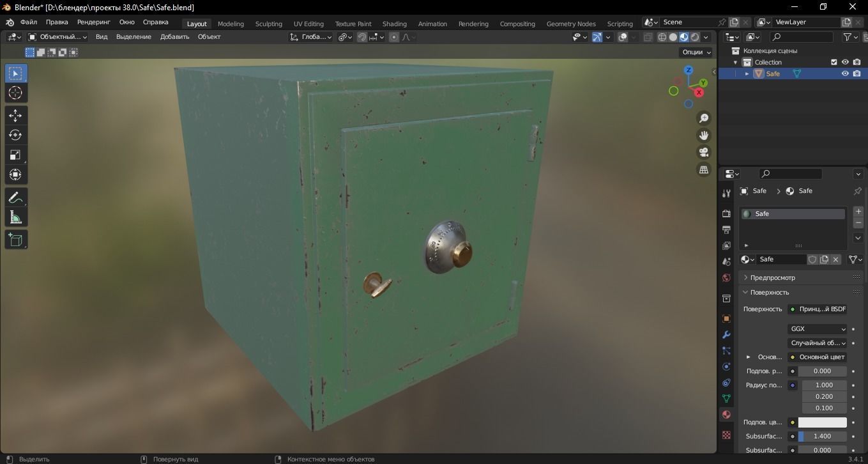Open the Object Mode dropdown

(x=57, y=37)
